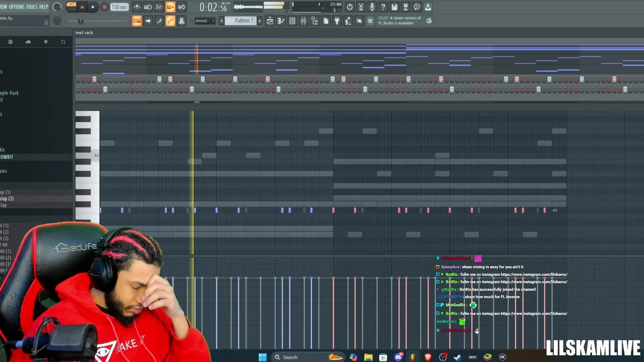644x362 pixels.
Task: Stop playback with the stop button
Action: (93, 7)
